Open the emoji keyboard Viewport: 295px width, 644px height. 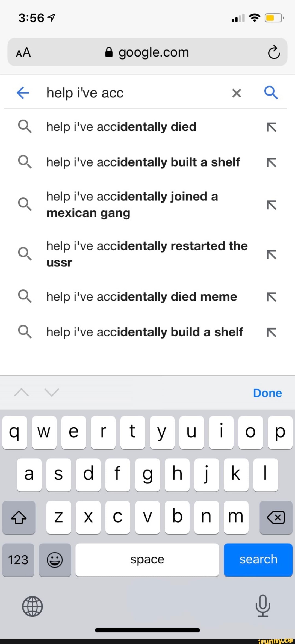[55, 560]
